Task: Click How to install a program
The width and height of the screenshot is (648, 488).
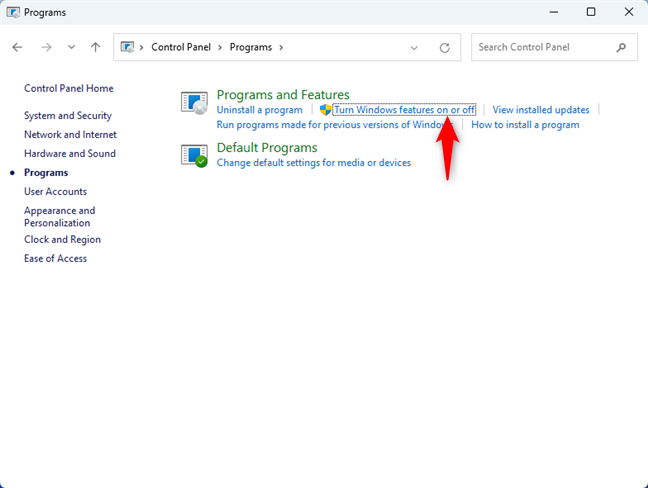Action: 525,125
